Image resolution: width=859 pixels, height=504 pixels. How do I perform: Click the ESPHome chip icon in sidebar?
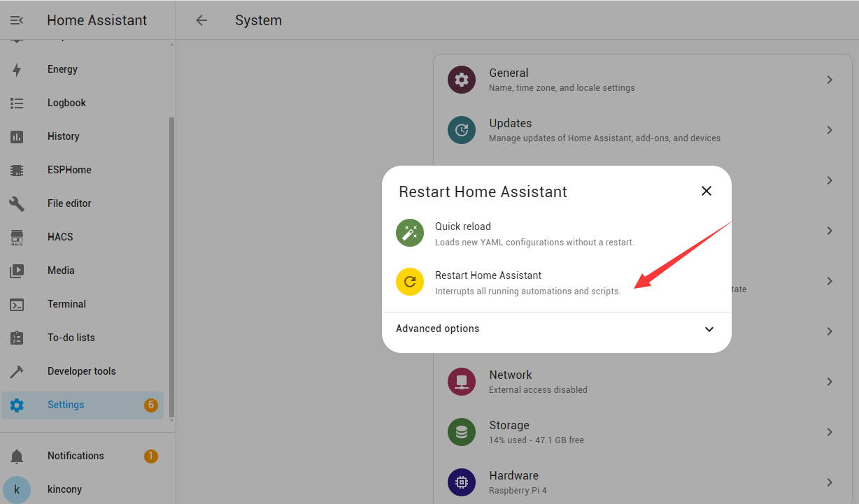click(17, 170)
